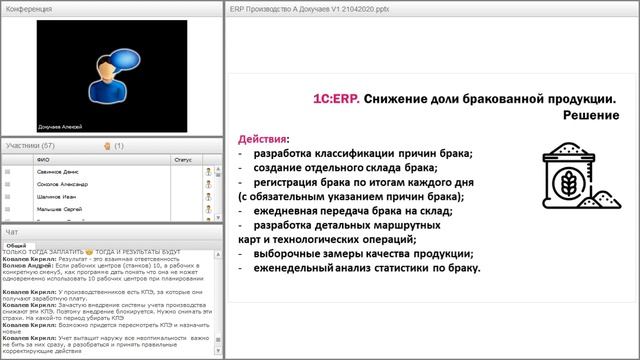The image size is (640, 360).
Task: Select participant Малышев Сергей
Action: pos(59,209)
